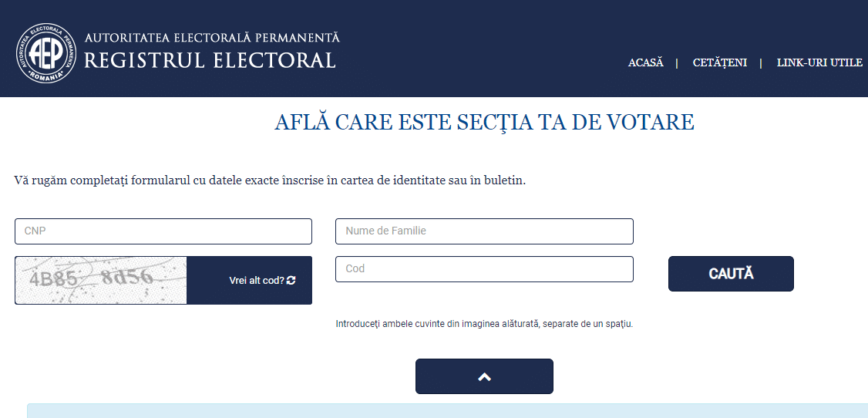Click the captcha image

[x=101, y=280]
